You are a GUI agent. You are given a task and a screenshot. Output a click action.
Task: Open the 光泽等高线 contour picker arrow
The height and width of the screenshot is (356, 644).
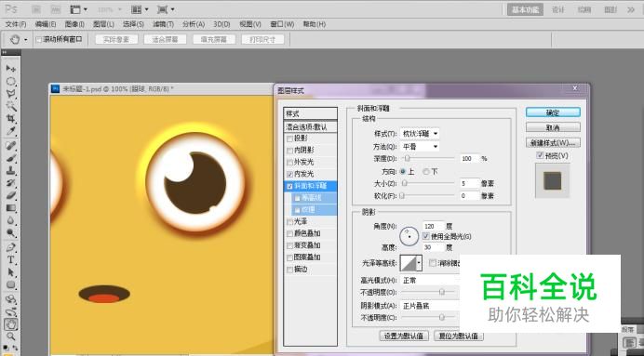click(419, 263)
